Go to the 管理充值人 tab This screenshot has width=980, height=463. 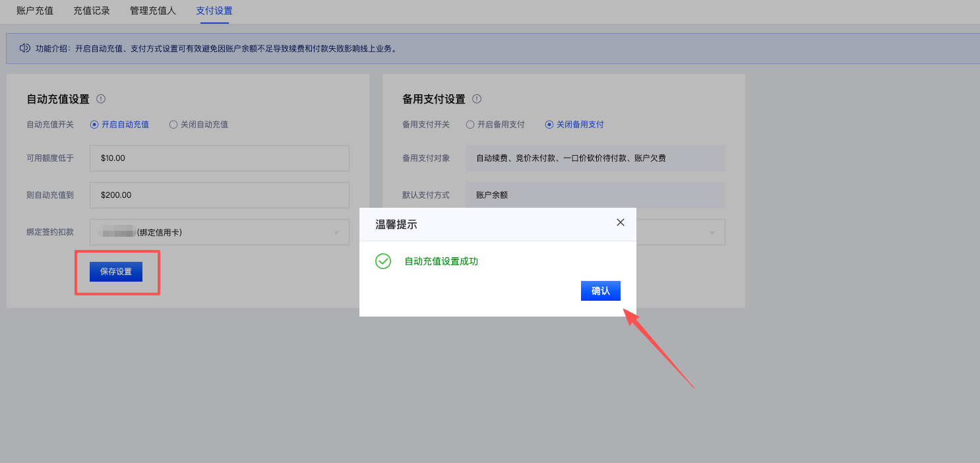[x=153, y=11]
